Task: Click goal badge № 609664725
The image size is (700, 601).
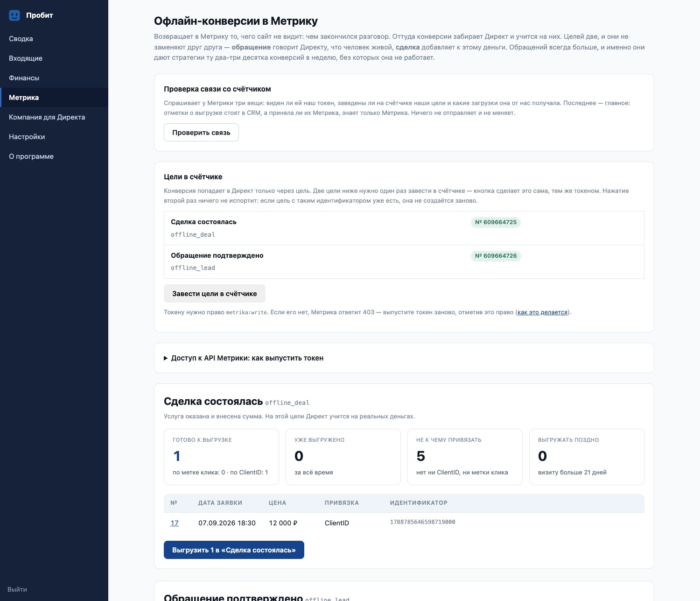Action: [x=496, y=222]
